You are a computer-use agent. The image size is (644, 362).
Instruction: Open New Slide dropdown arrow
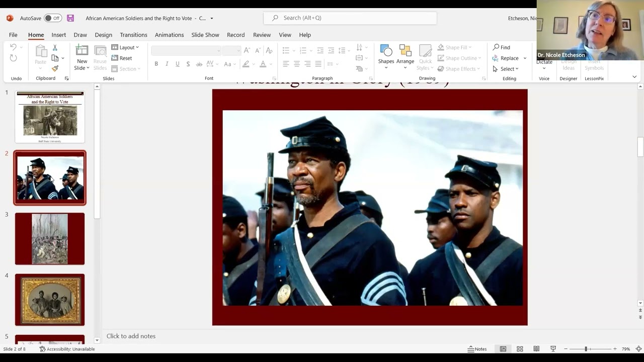(x=88, y=68)
